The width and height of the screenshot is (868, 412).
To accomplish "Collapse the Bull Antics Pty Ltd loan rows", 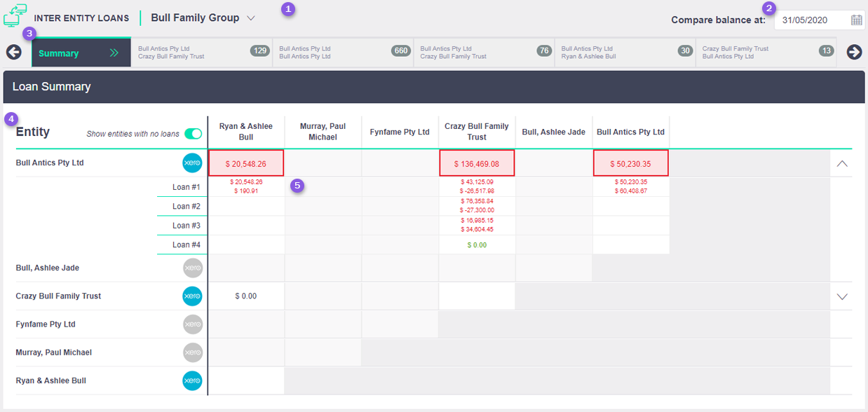I will click(x=842, y=162).
